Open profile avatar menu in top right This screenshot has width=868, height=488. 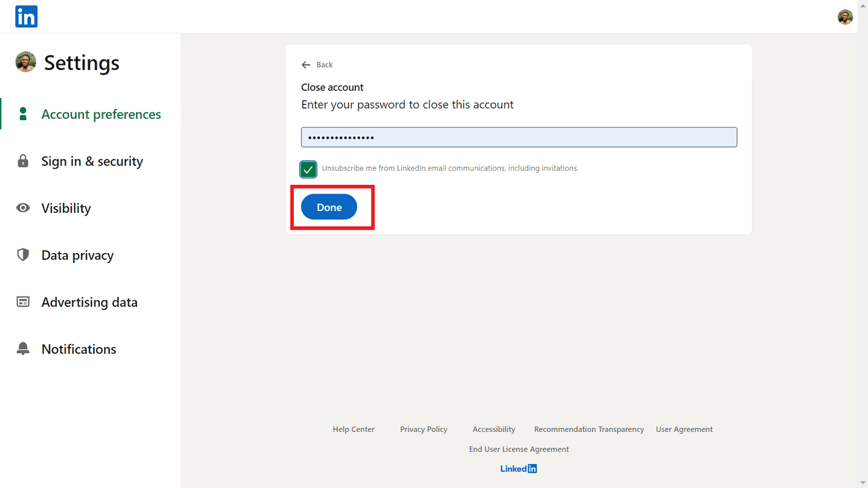pos(845,17)
